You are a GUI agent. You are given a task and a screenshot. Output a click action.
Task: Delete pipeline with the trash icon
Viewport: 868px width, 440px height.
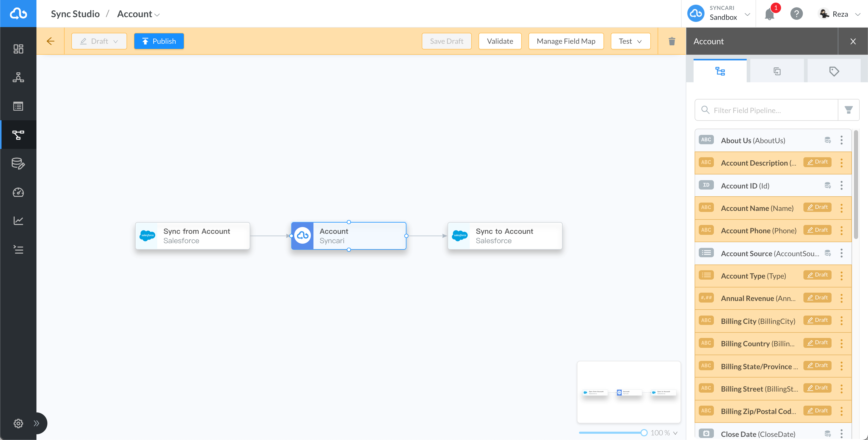tap(671, 41)
